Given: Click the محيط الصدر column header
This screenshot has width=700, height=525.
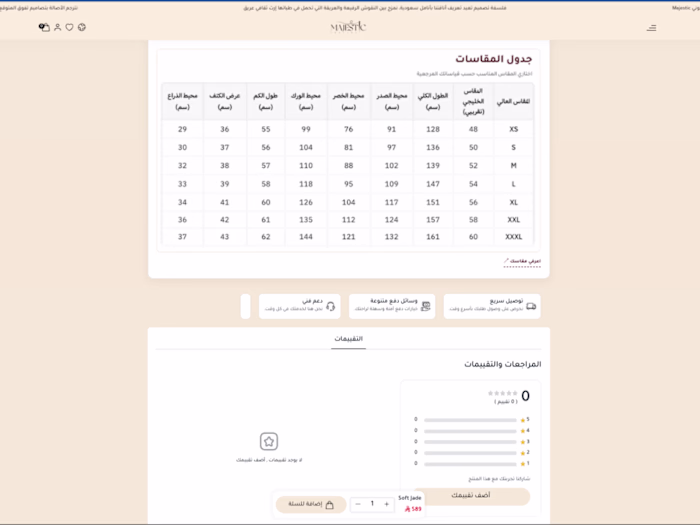Looking at the screenshot, I should coord(392,101).
